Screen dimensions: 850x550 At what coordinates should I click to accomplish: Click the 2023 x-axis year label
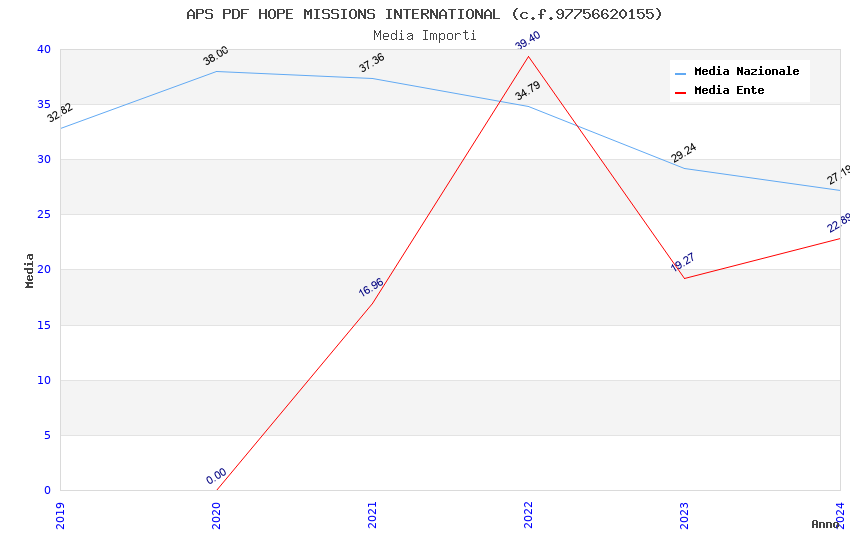click(685, 516)
